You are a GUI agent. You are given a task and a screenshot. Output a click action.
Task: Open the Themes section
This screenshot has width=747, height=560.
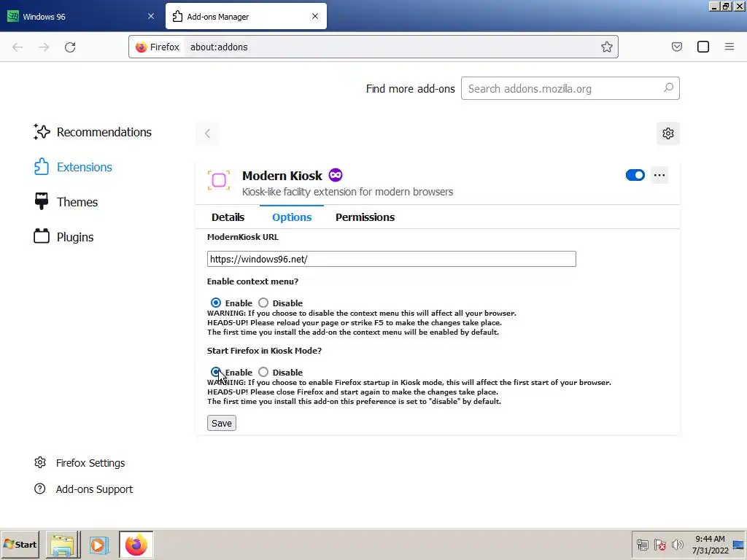coord(66,202)
